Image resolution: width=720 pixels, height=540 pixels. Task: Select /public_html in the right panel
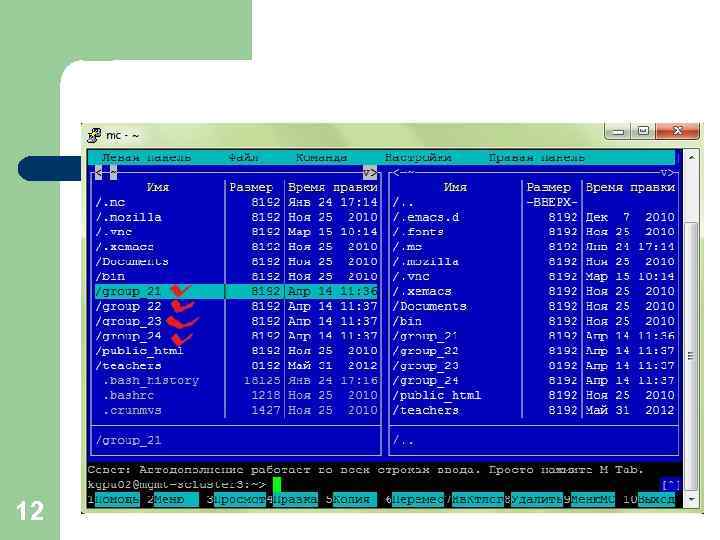[534, 395]
